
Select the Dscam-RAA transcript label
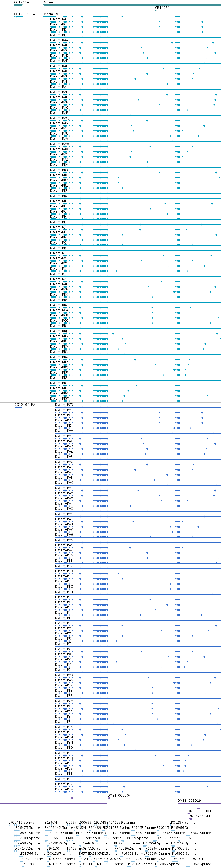pyautogui.click(x=59, y=40)
